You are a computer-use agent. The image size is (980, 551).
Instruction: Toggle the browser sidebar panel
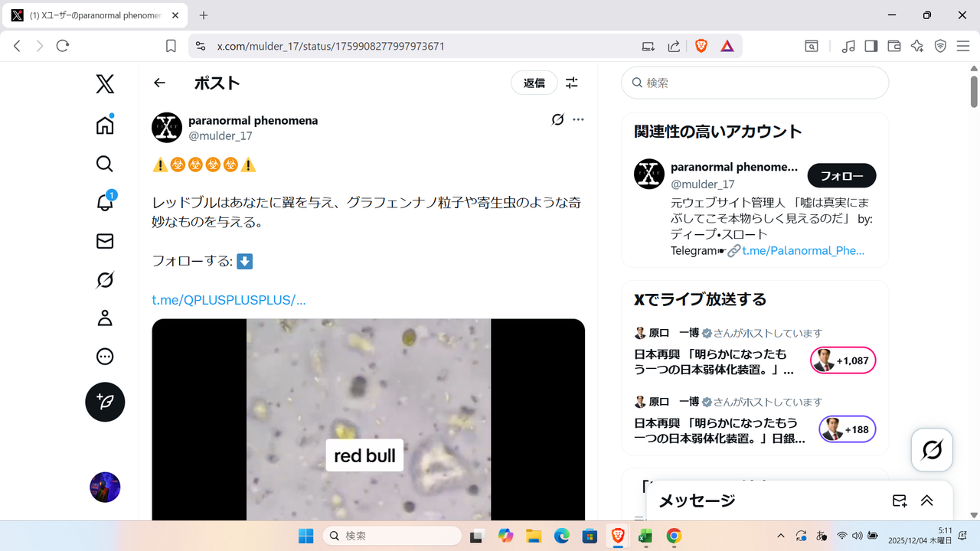pyautogui.click(x=871, y=46)
